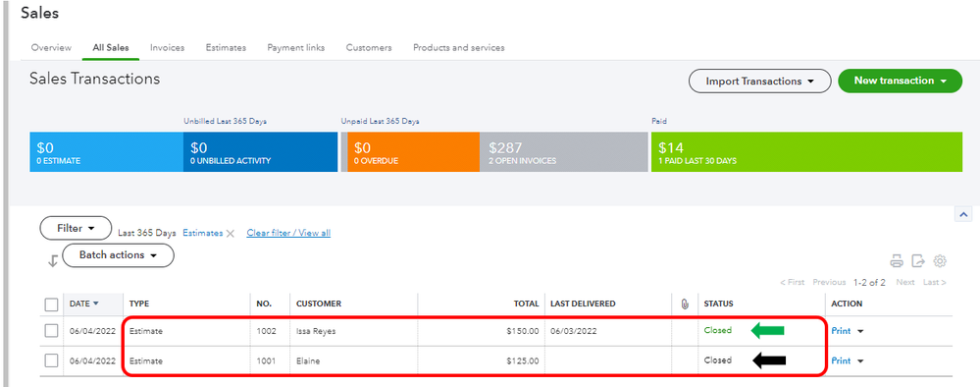The image size is (980, 387).
Task: Click last delivered date 06/03/2022
Action: coord(573,331)
